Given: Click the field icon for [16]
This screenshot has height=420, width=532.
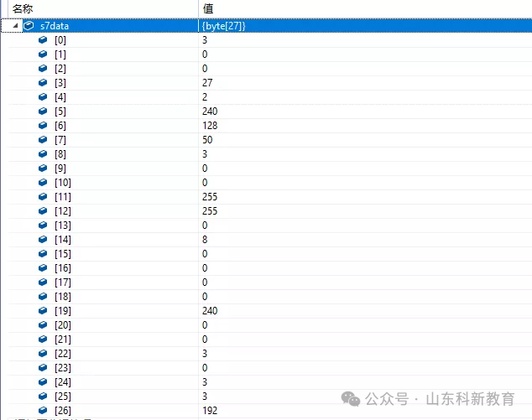Looking at the screenshot, I should 43,267.
